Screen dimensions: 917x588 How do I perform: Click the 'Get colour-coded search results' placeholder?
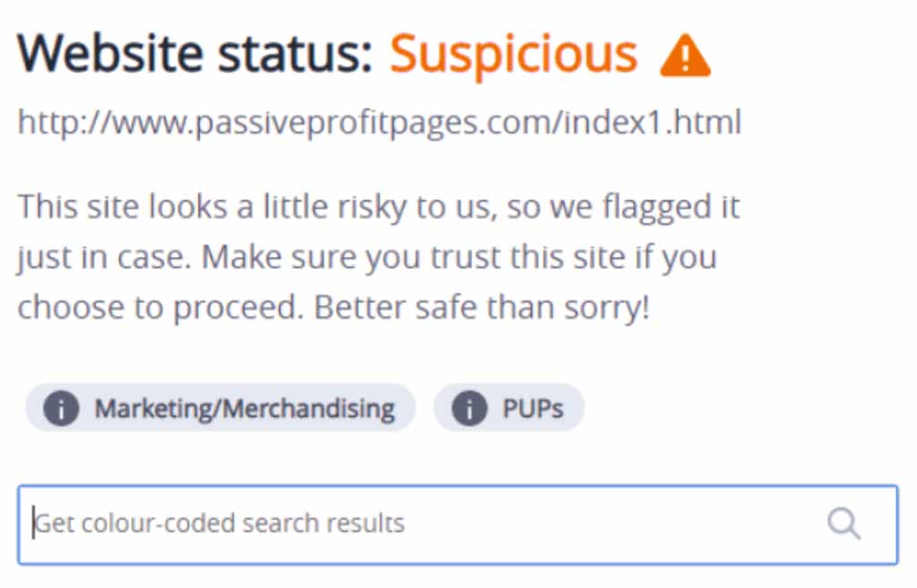[220, 524]
